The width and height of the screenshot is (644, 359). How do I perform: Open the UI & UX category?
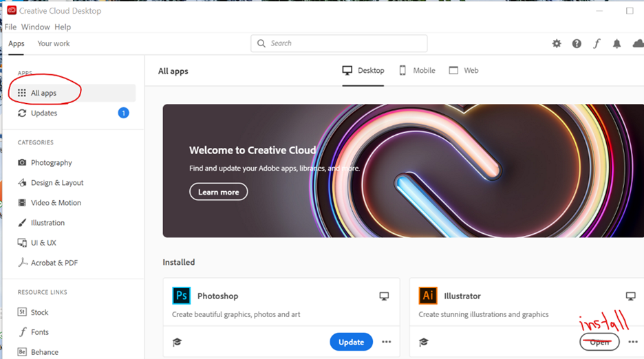[x=37, y=243]
